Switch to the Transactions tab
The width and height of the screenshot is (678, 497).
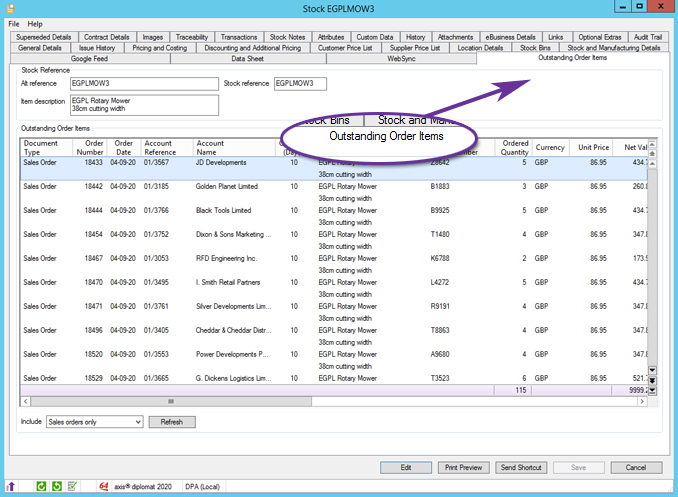coord(239,37)
